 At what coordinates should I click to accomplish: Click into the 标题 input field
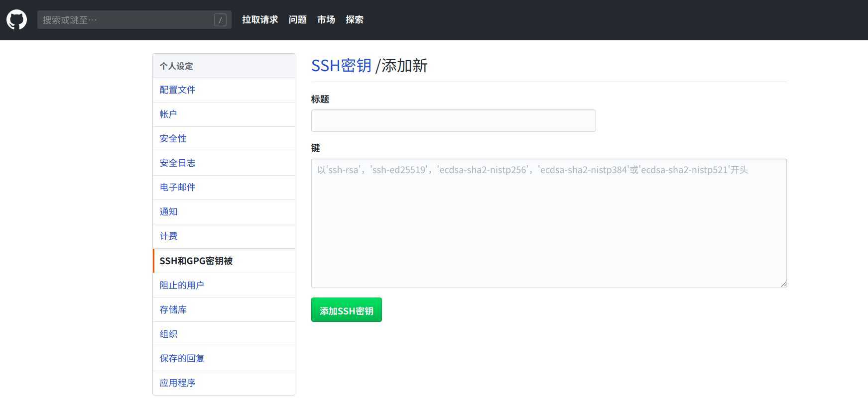(x=453, y=121)
